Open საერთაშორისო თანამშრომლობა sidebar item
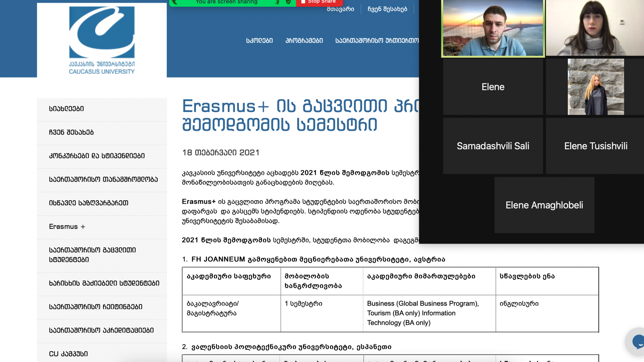The height and width of the screenshot is (362, 644). coord(102,179)
